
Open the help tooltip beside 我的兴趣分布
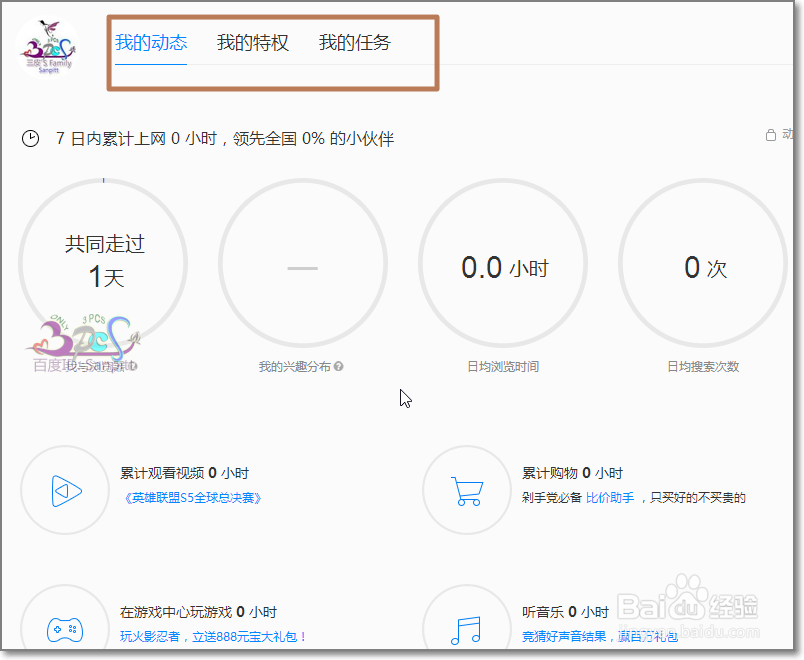341,366
